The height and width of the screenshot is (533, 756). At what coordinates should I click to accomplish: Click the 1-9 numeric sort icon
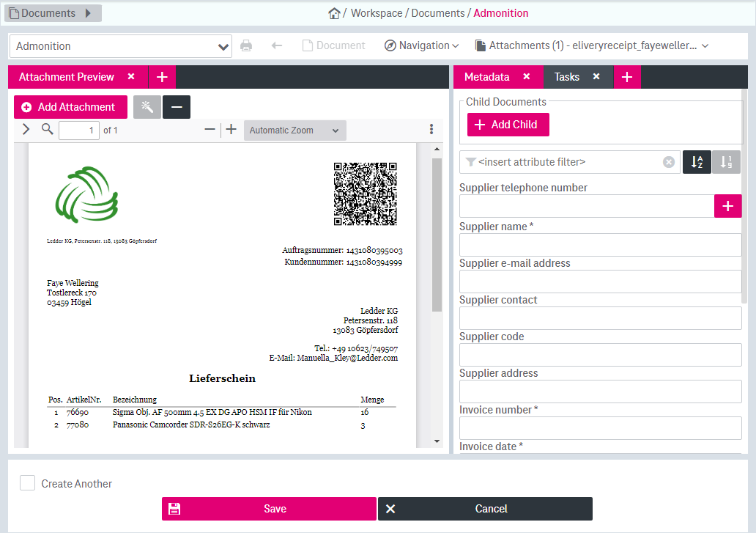coord(725,161)
